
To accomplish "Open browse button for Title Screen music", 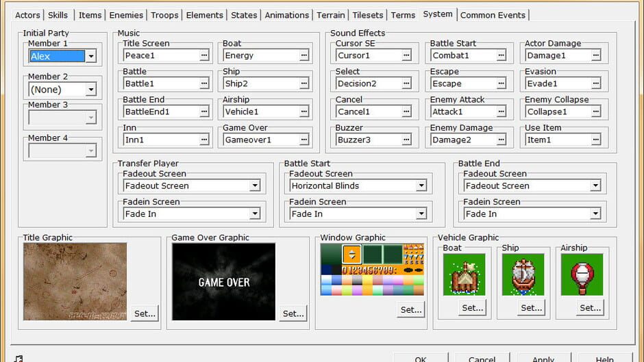I will (x=204, y=55).
